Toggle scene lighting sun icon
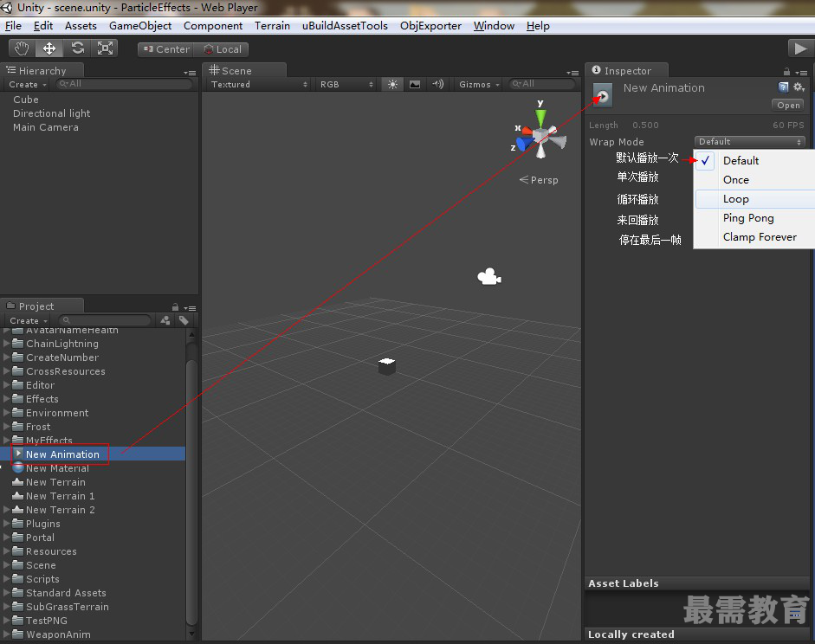Image resolution: width=815 pixels, height=644 pixels. pos(392,84)
